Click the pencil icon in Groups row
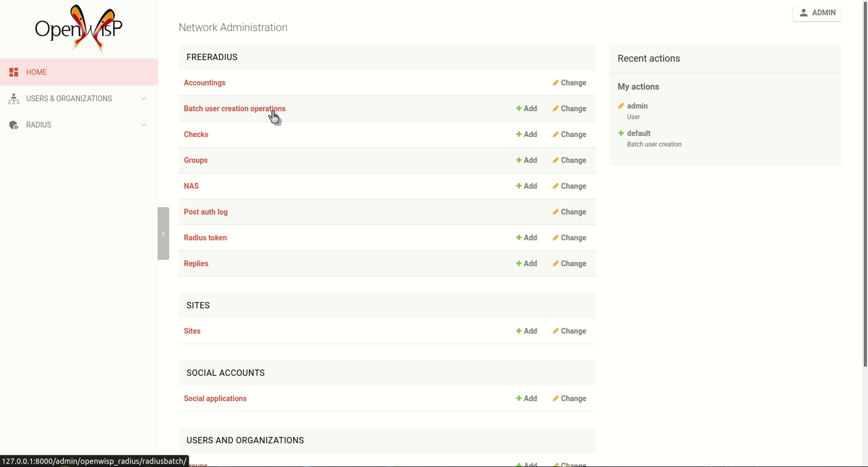 (x=555, y=160)
